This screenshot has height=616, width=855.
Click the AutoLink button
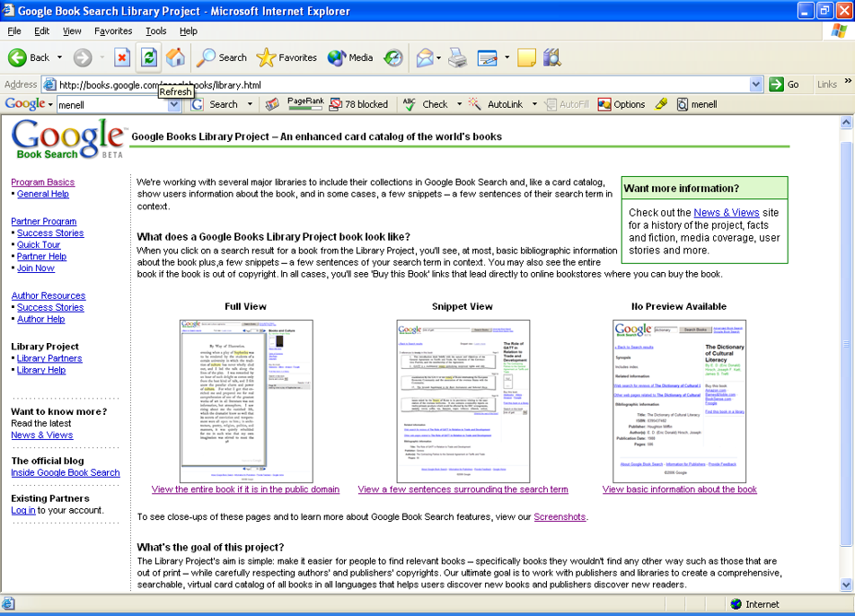[496, 104]
